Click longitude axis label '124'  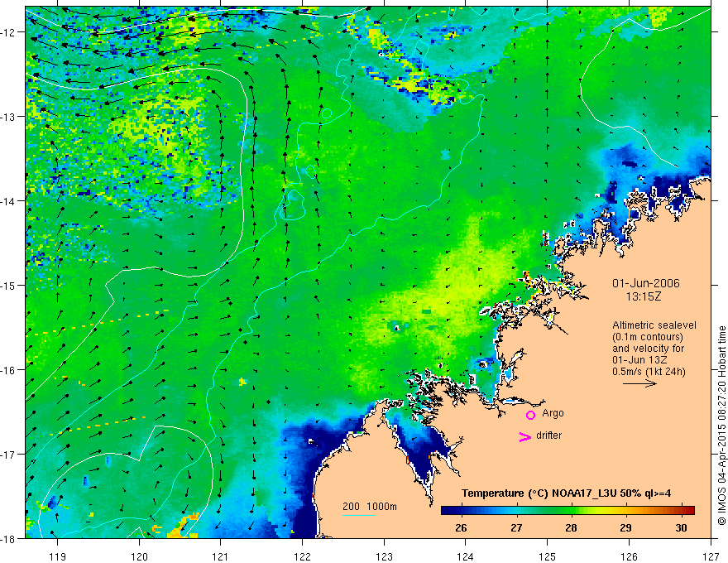pos(466,556)
